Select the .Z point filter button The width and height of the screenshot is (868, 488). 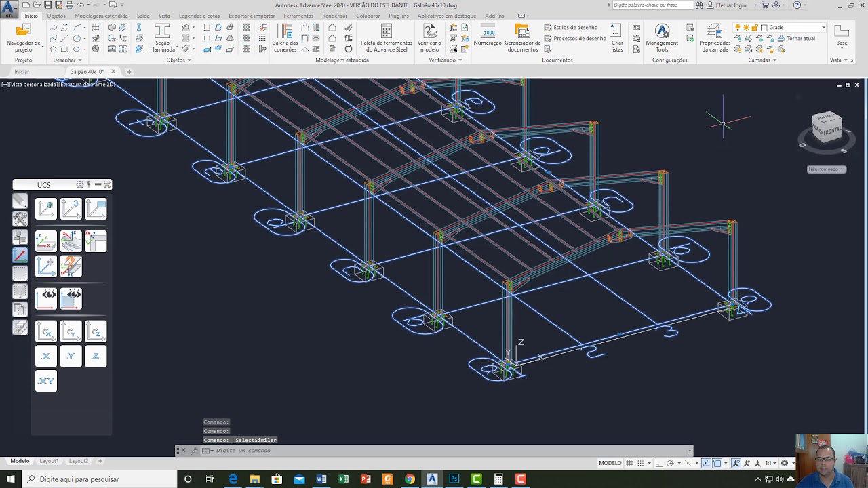point(96,356)
